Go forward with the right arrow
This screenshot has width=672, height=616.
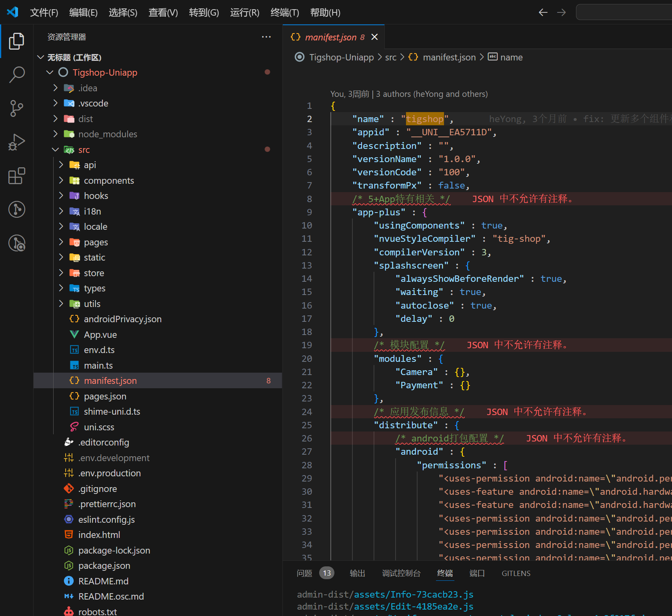pos(561,12)
